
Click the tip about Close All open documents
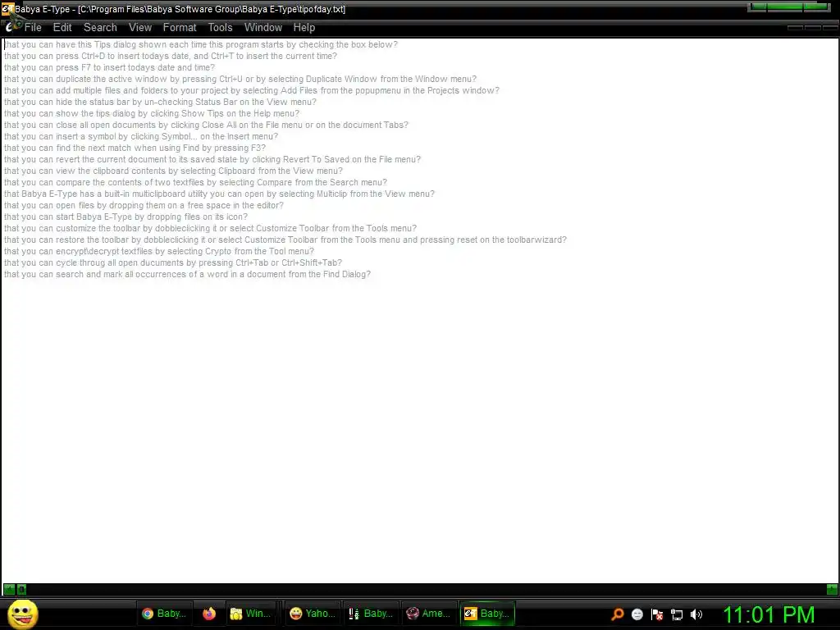[206, 125]
